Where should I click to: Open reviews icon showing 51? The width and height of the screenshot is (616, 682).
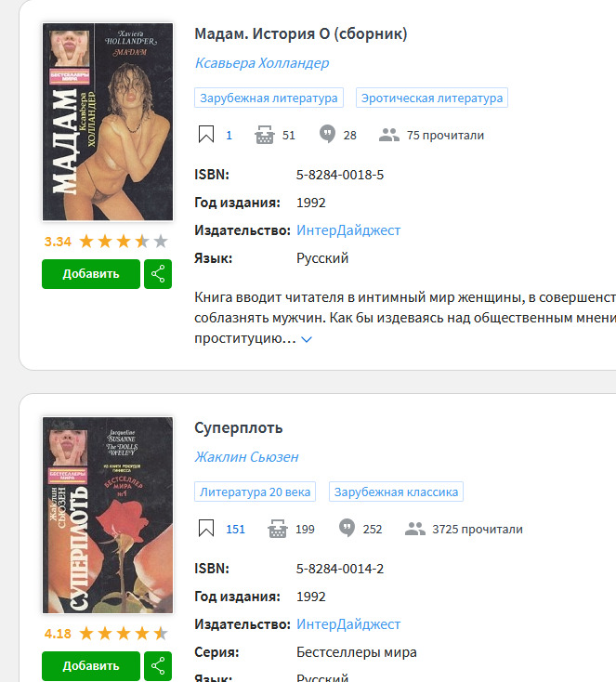click(265, 135)
